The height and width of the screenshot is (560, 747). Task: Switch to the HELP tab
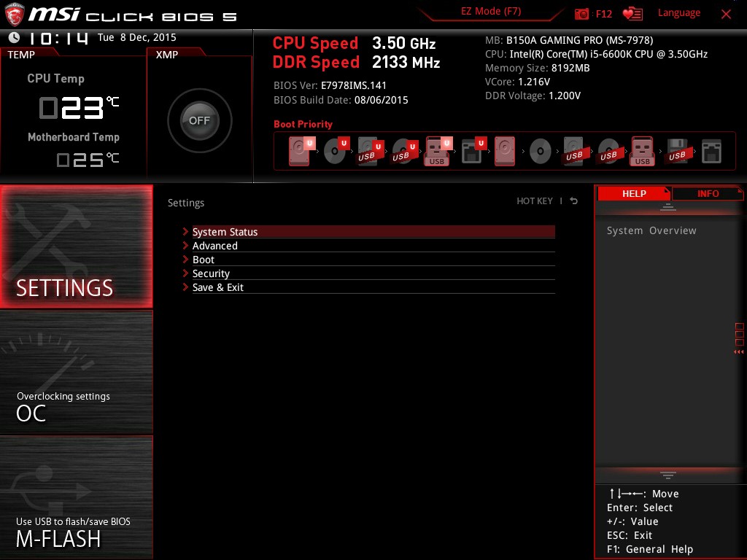[634, 193]
